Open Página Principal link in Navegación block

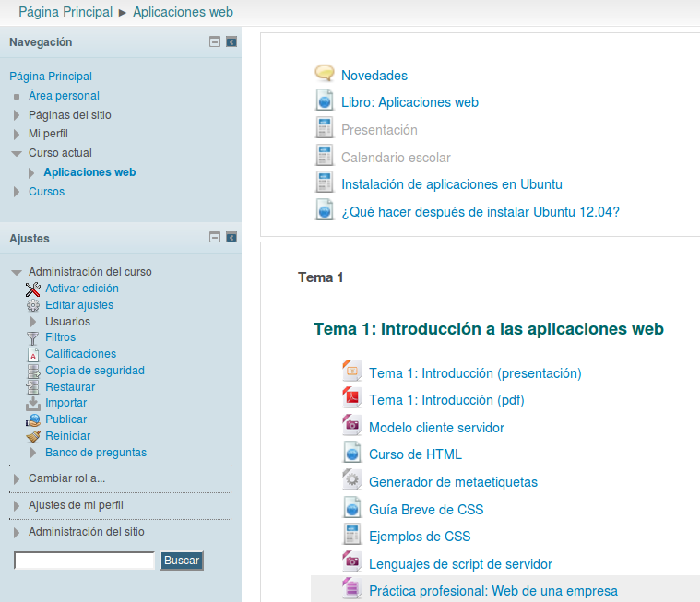point(51,77)
